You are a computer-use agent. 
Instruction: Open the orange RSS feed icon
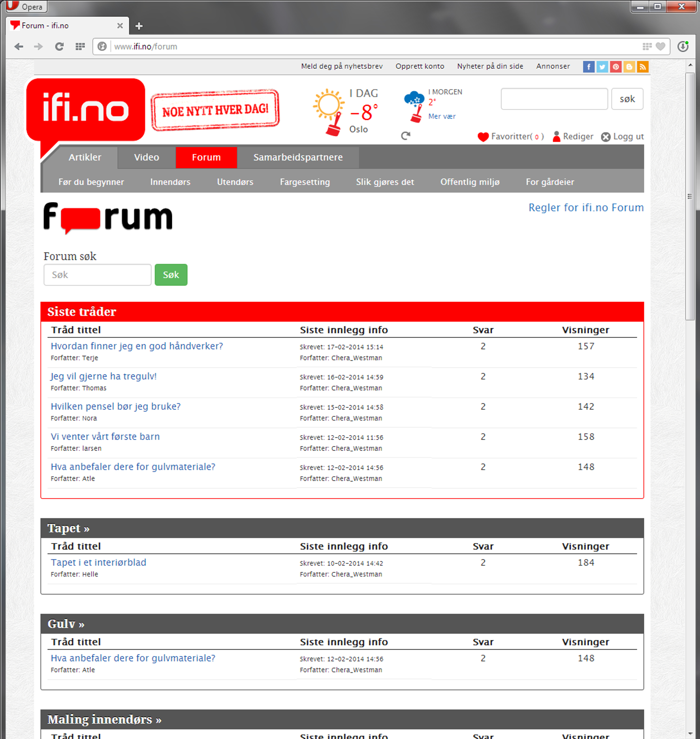click(x=643, y=66)
